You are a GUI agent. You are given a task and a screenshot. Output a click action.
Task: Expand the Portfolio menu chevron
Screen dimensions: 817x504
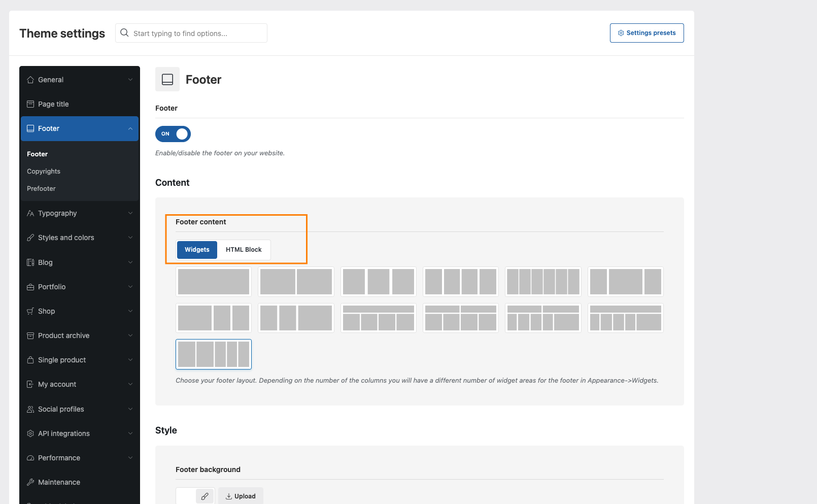click(130, 287)
